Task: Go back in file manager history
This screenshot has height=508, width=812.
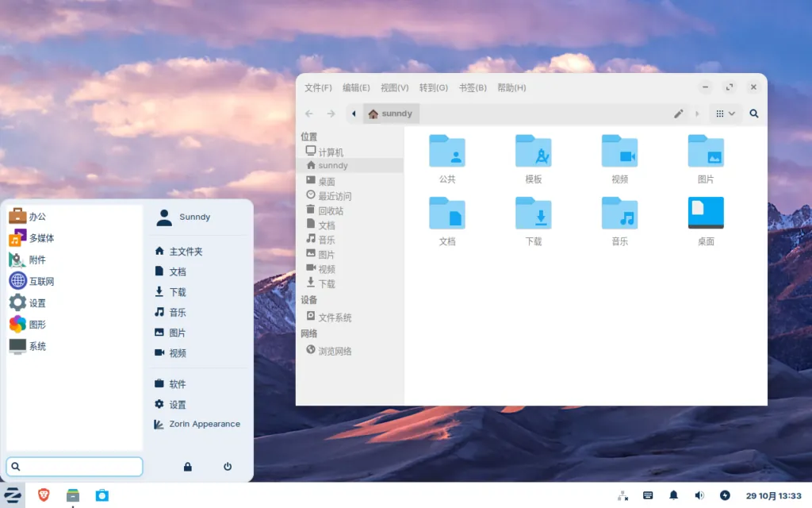Action: tap(309, 114)
